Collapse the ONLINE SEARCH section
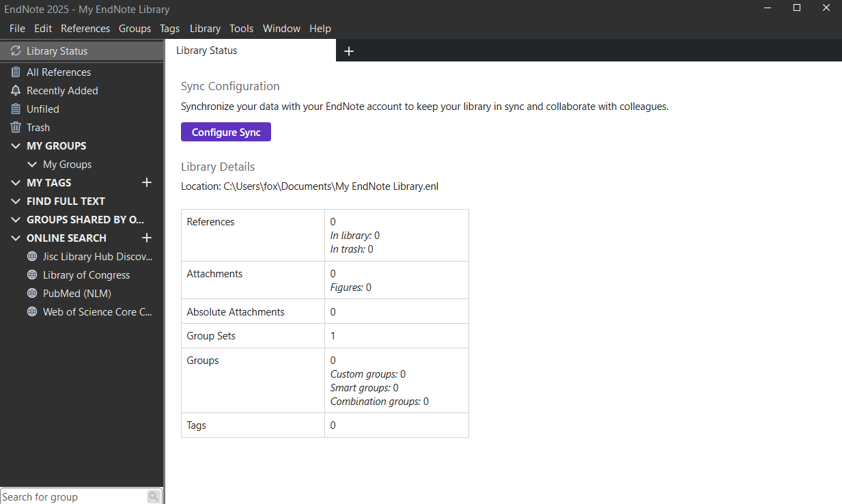Image resolution: width=842 pixels, height=504 pixels. tap(16, 238)
